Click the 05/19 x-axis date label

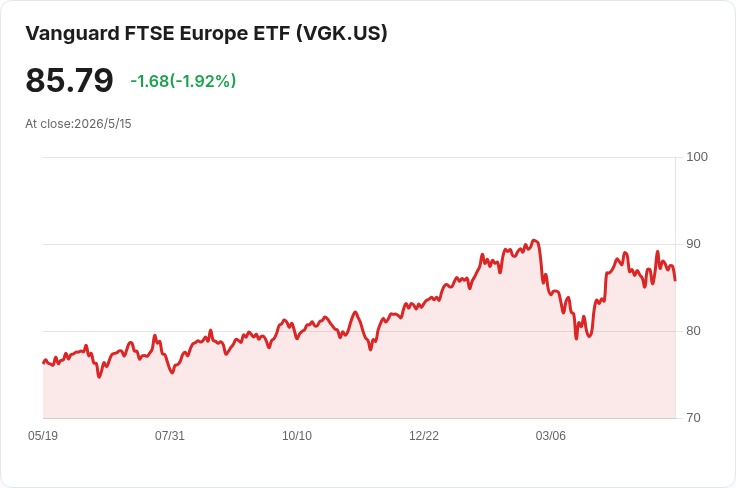coord(43,436)
